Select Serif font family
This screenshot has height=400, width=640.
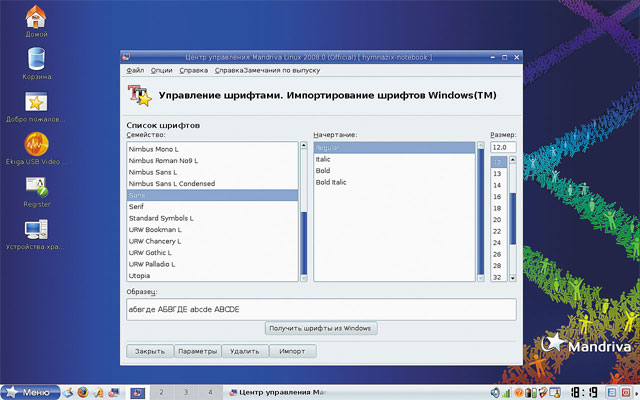212,207
